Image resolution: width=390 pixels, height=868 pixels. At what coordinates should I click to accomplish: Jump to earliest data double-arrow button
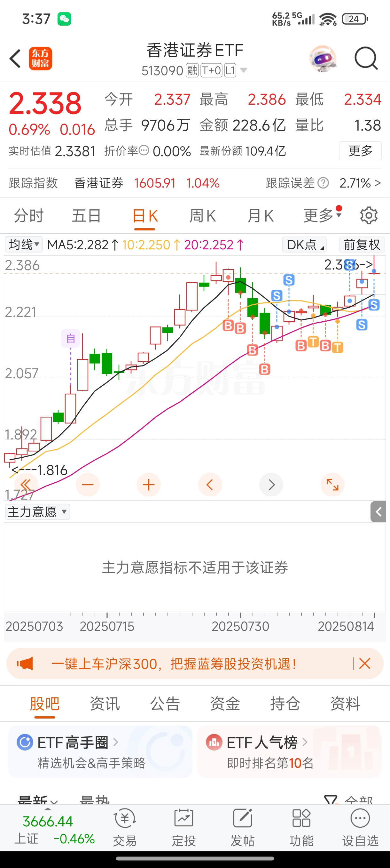tap(26, 485)
